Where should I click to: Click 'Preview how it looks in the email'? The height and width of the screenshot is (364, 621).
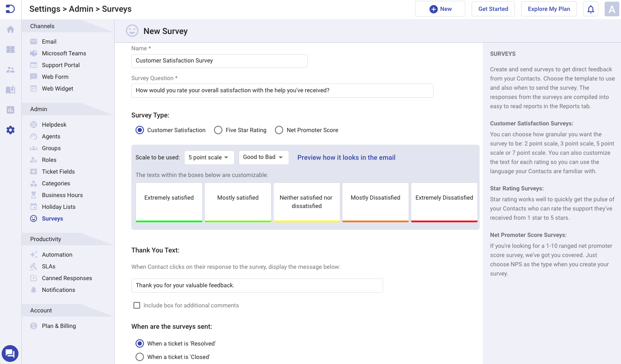(346, 157)
